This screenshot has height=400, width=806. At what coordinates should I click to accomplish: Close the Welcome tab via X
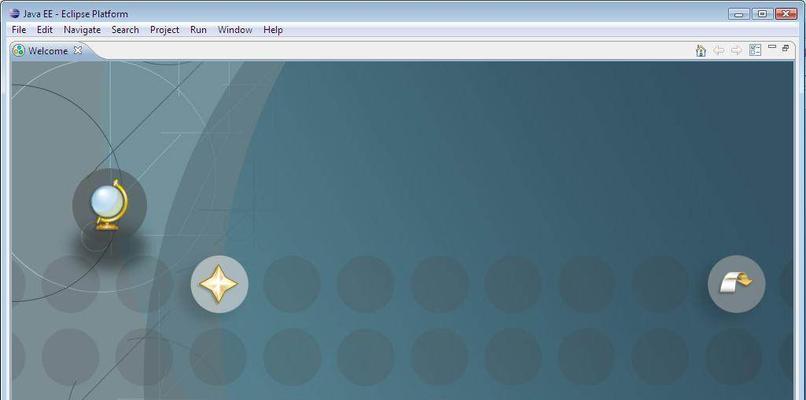click(x=78, y=50)
